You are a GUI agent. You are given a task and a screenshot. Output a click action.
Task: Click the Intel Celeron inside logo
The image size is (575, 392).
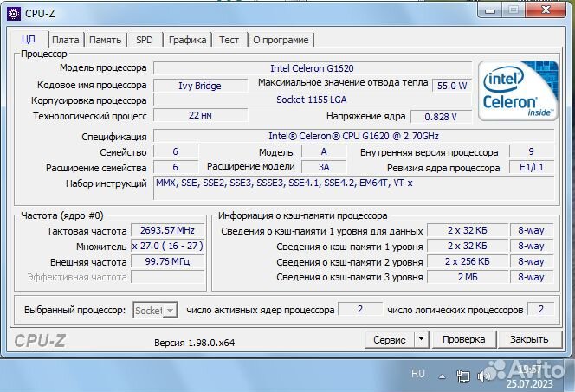pyautogui.click(x=518, y=89)
